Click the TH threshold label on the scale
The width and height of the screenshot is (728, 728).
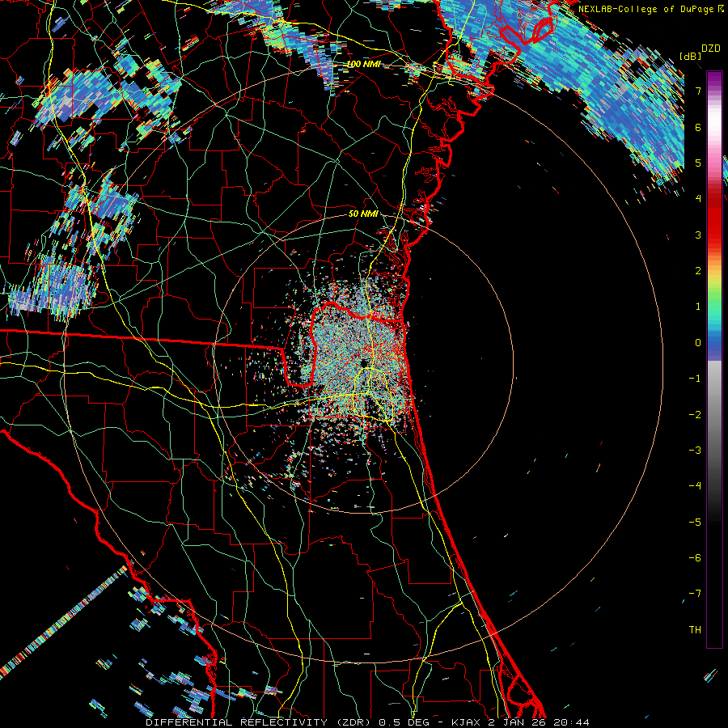(x=695, y=630)
